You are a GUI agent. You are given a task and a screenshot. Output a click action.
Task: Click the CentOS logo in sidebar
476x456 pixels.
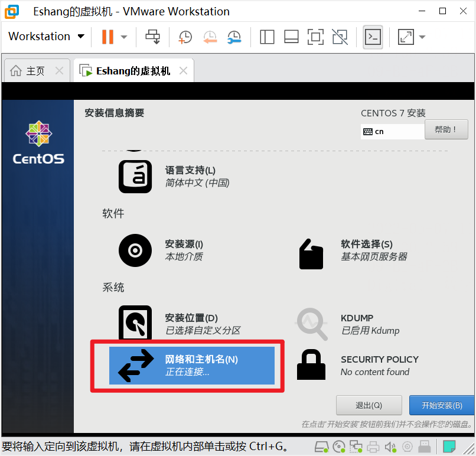[38, 142]
